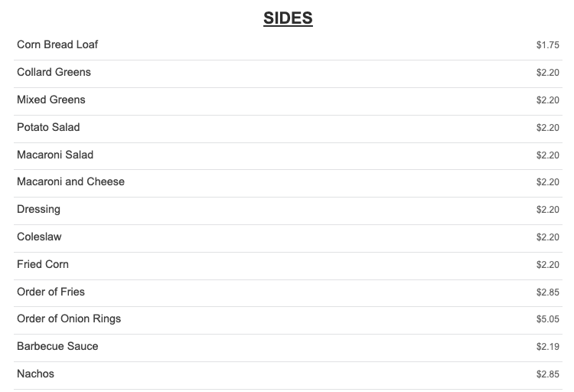This screenshot has width=574, height=392.
Task: Click the Barbecue Sauce item
Action: 57,346
